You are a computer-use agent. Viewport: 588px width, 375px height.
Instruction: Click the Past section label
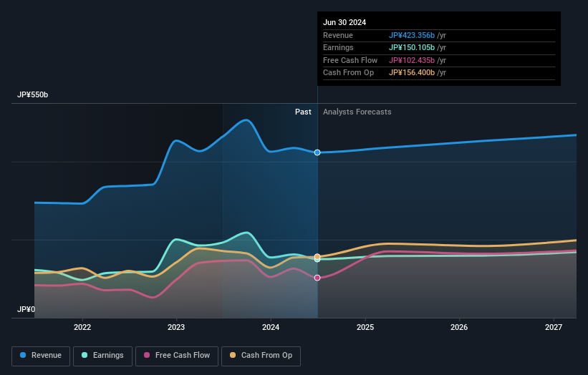click(x=303, y=112)
